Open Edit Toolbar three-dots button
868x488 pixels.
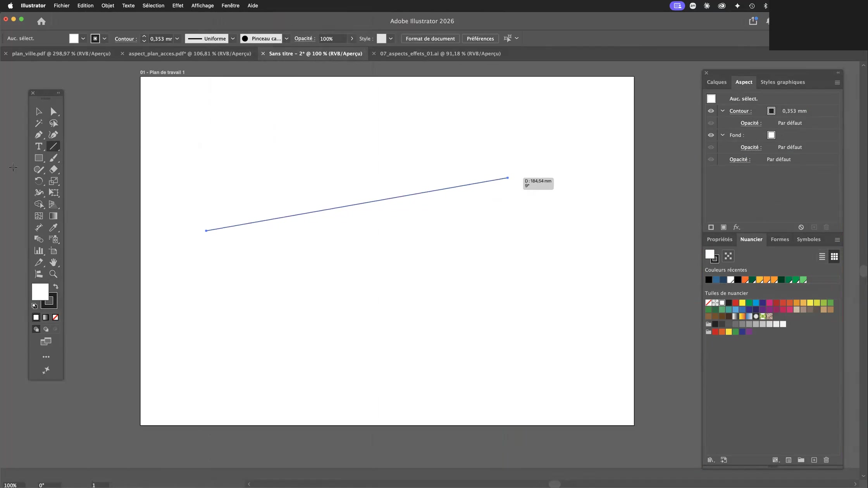[x=46, y=357]
